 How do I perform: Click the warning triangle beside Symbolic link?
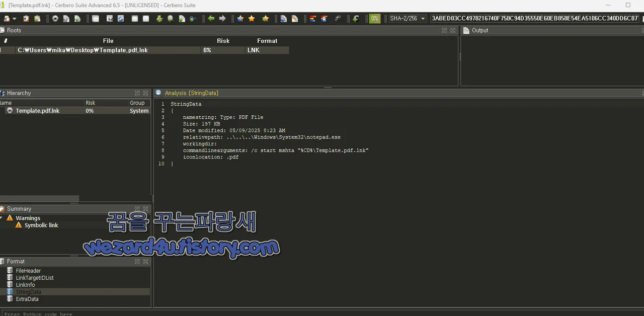[x=19, y=225]
